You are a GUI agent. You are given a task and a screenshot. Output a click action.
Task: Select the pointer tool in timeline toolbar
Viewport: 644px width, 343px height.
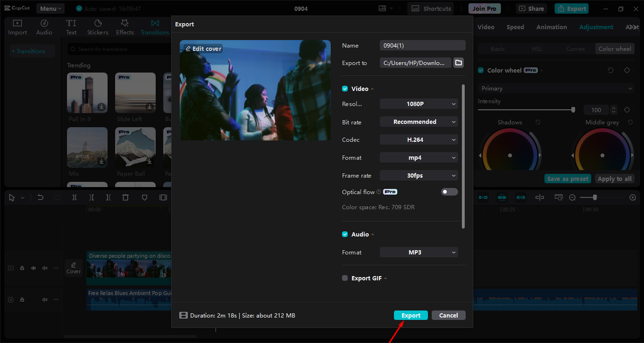tap(12, 198)
